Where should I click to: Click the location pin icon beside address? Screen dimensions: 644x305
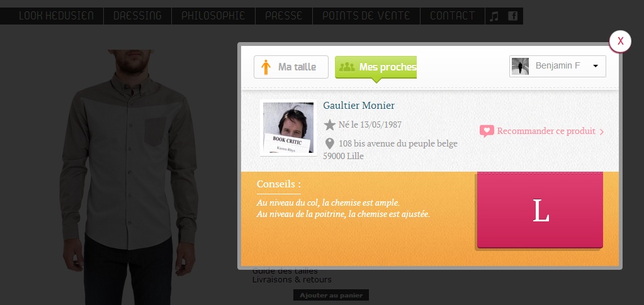tap(329, 143)
